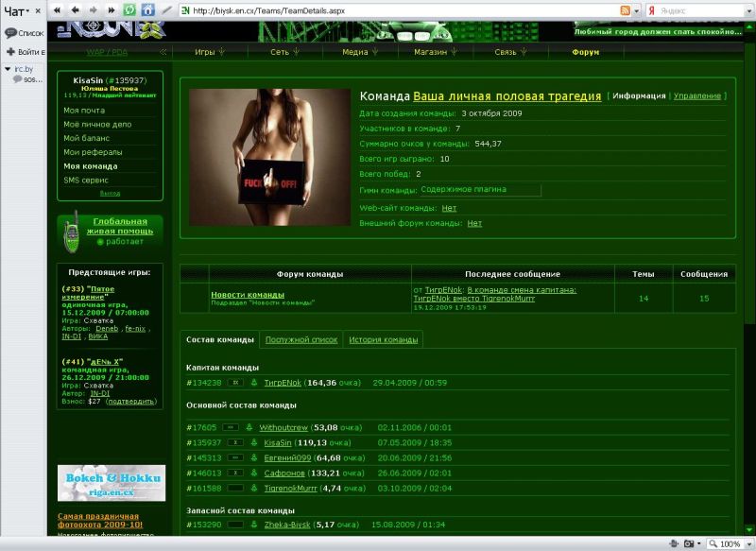
Task: Open Моё личное дело in the sidebar
Action: (x=97, y=125)
